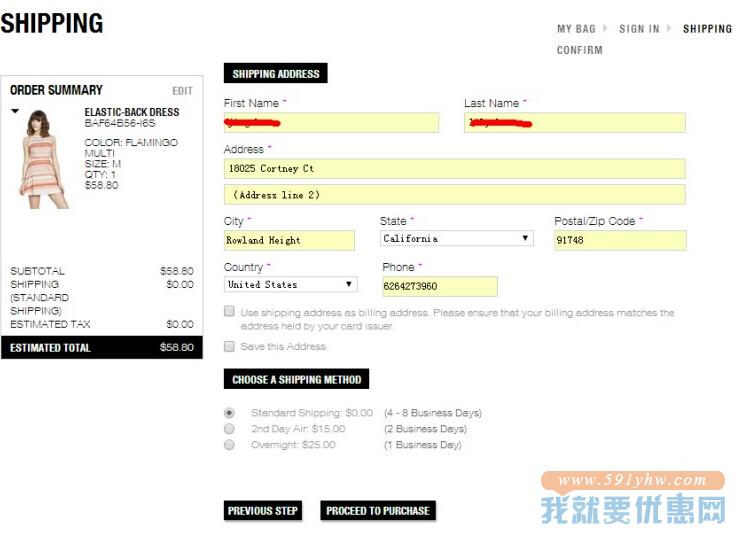Select Overnight $25.00 shipping option
740x534 pixels.
point(229,444)
